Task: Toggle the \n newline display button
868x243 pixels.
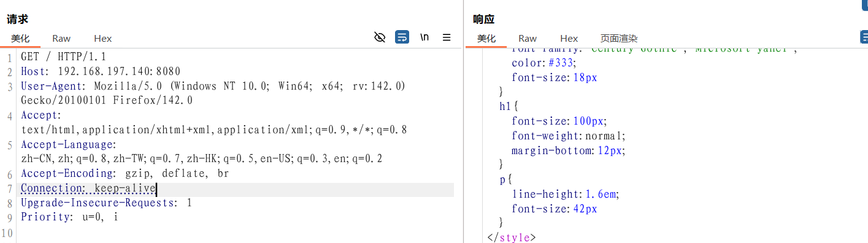Action: click(x=424, y=37)
